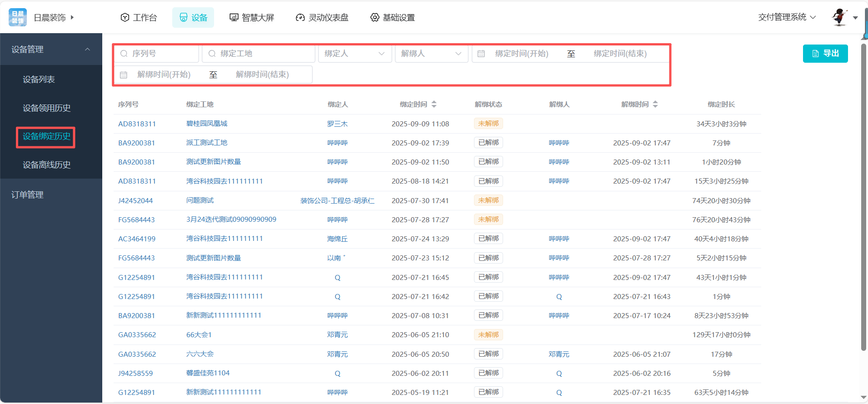This screenshot has height=404, width=868.
Task: Open the 智慧大屏 top menu
Action: coord(252,17)
